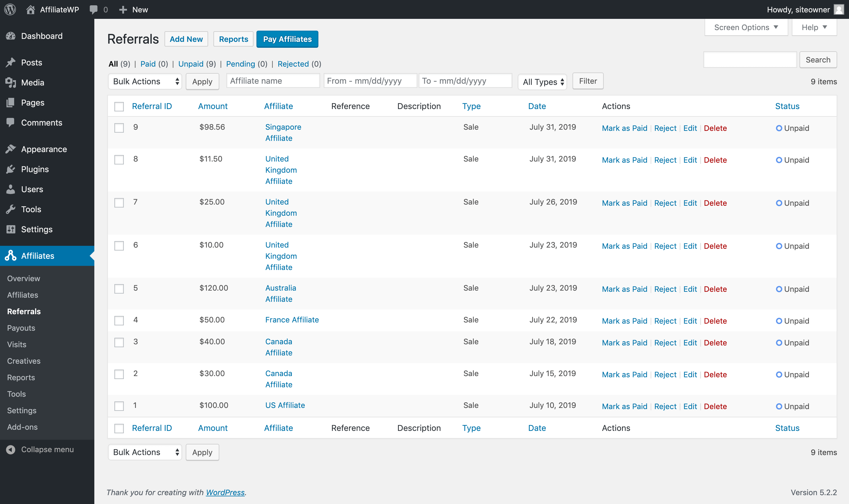Screen dimensions: 849x504
Task: Mark referral 1 as paid
Action: 624,406
